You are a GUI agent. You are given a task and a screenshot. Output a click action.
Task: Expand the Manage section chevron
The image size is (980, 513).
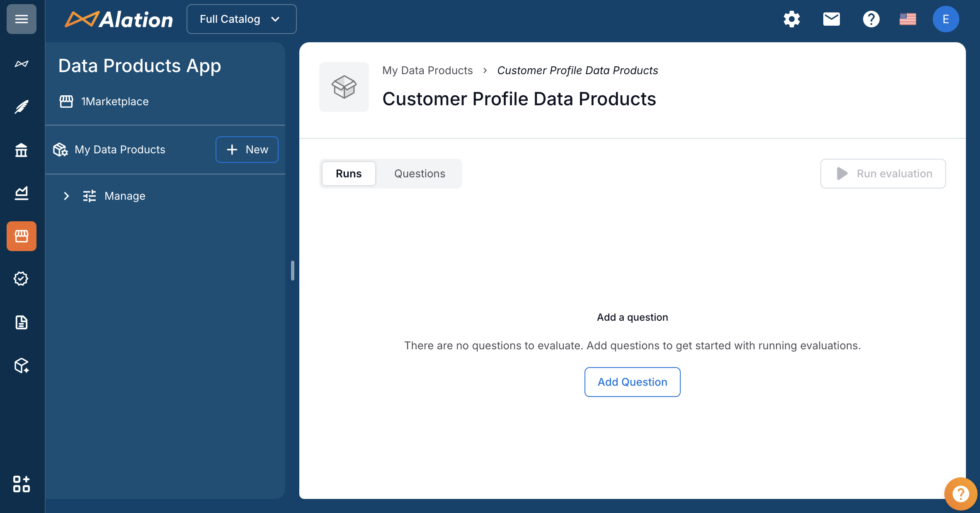(66, 196)
